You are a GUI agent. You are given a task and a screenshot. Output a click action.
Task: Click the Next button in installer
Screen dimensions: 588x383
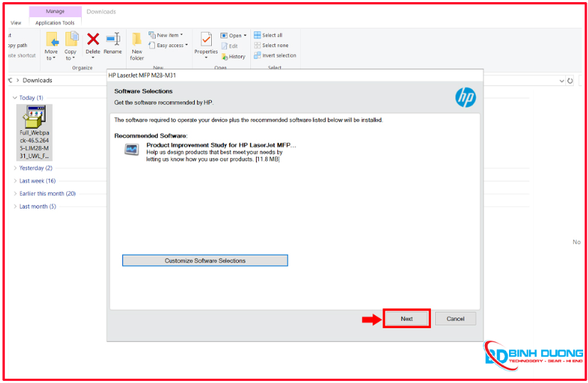[407, 318]
